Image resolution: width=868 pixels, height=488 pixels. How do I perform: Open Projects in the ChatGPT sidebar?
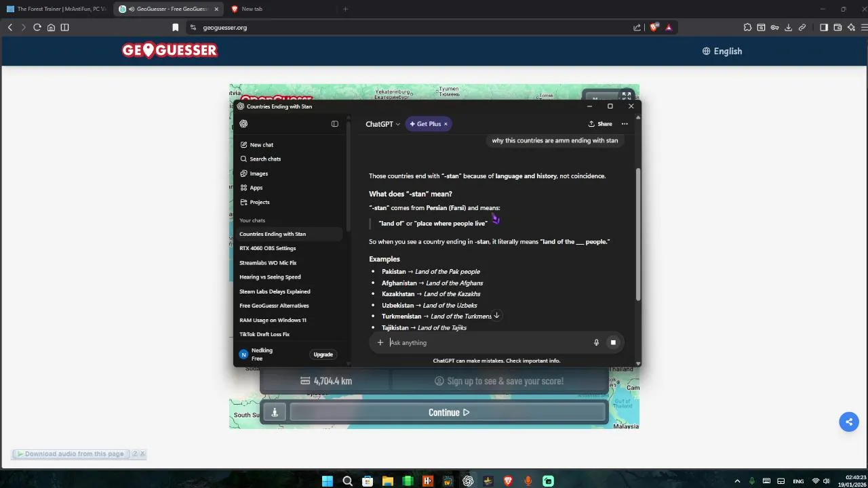(290, 202)
